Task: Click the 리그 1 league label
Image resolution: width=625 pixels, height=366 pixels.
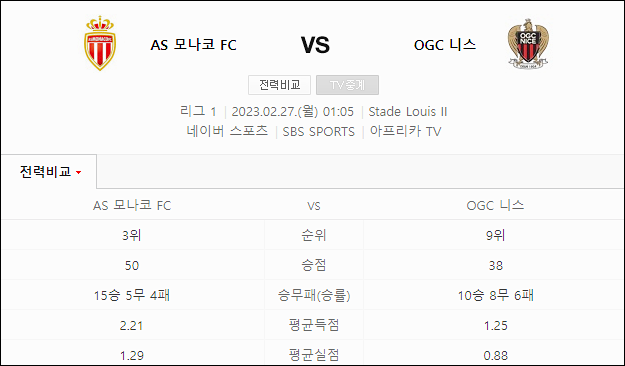Action: 198,111
